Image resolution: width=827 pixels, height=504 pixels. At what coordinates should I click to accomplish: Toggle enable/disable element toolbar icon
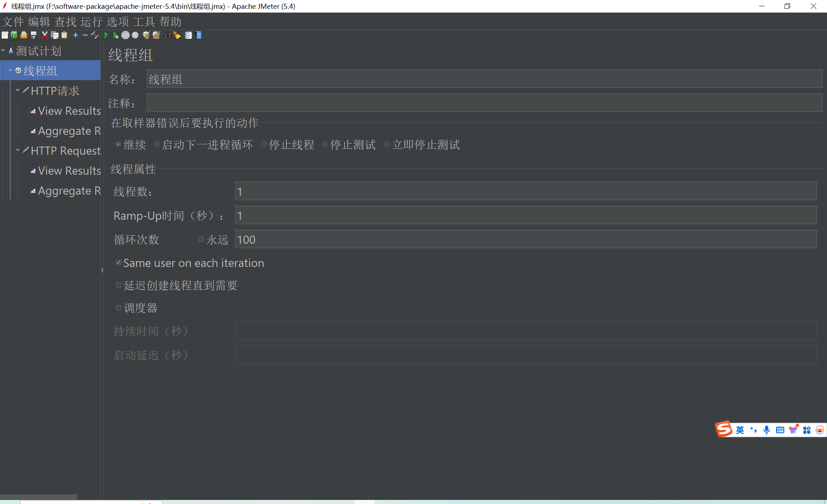pos(95,35)
